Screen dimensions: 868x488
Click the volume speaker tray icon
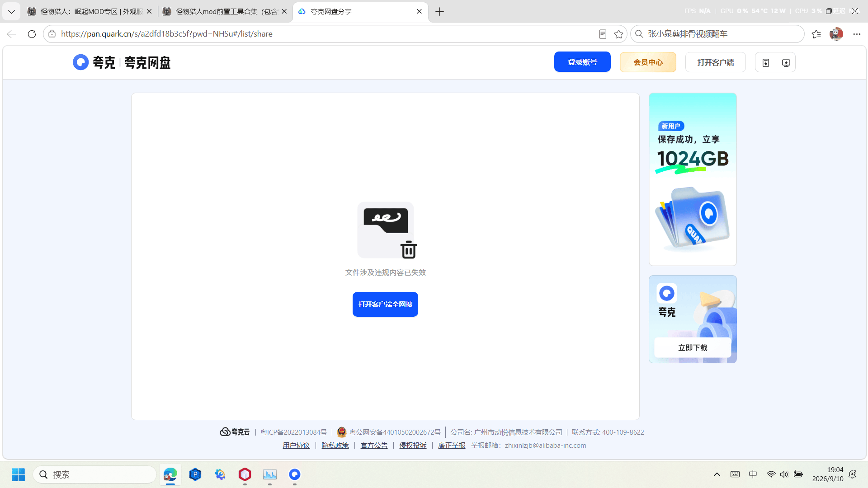point(784,474)
